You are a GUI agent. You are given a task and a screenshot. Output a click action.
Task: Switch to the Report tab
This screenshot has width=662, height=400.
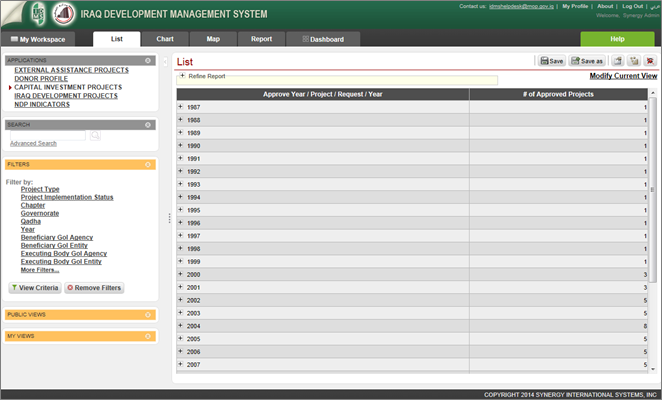tap(261, 39)
